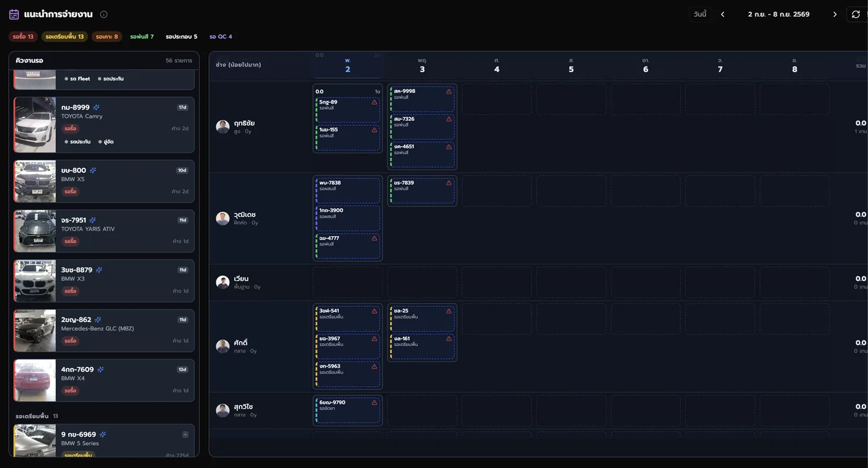This screenshot has height=468, width=868.
Task: Filter by รอเคาะ 8 status chip
Action: [107, 37]
